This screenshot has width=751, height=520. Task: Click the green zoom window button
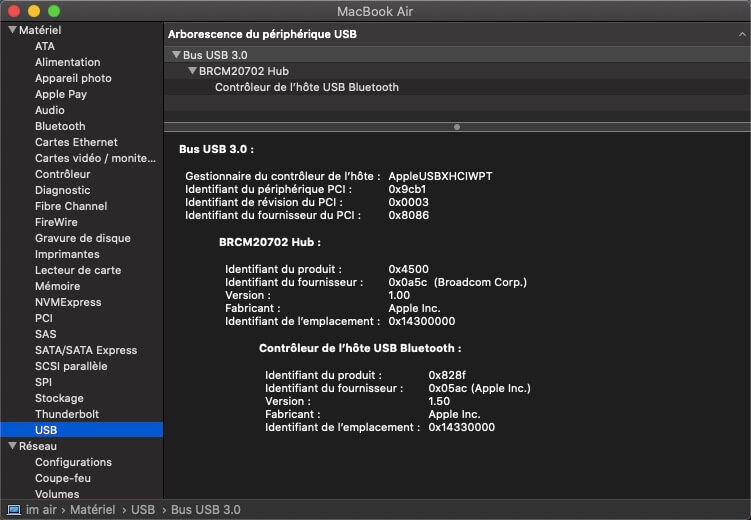click(x=54, y=11)
